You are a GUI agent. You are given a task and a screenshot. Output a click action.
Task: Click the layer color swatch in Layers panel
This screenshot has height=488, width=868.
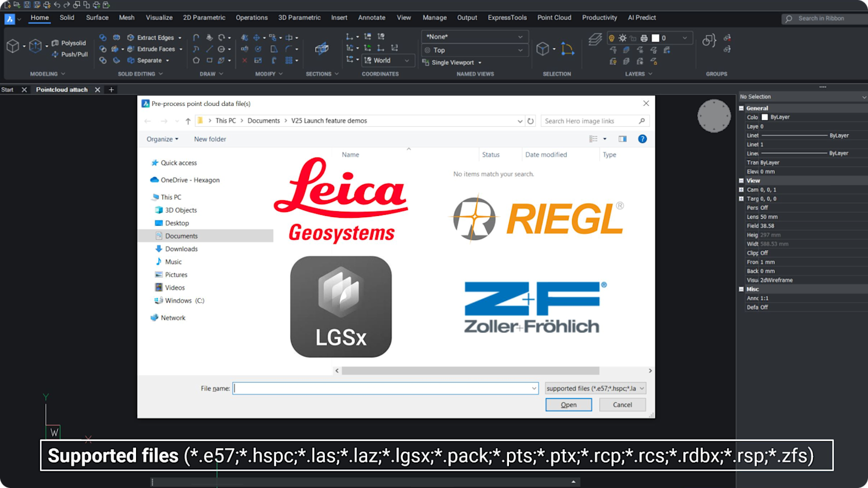click(655, 38)
